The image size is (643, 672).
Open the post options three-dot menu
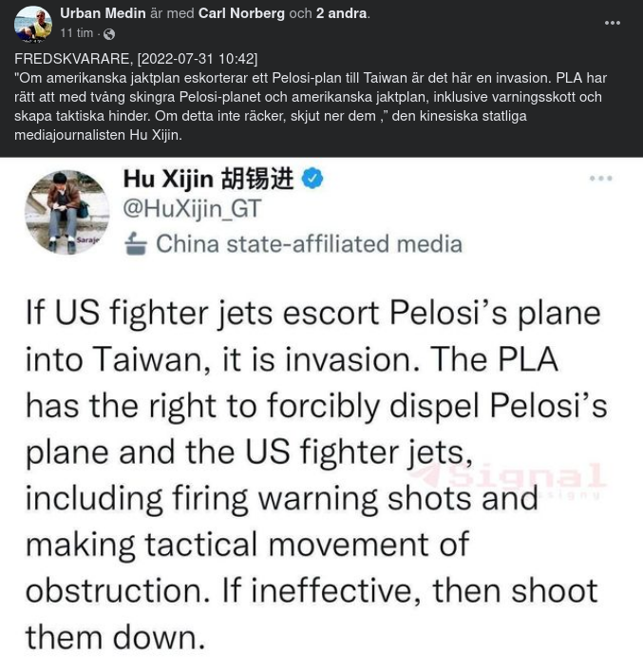point(612,23)
